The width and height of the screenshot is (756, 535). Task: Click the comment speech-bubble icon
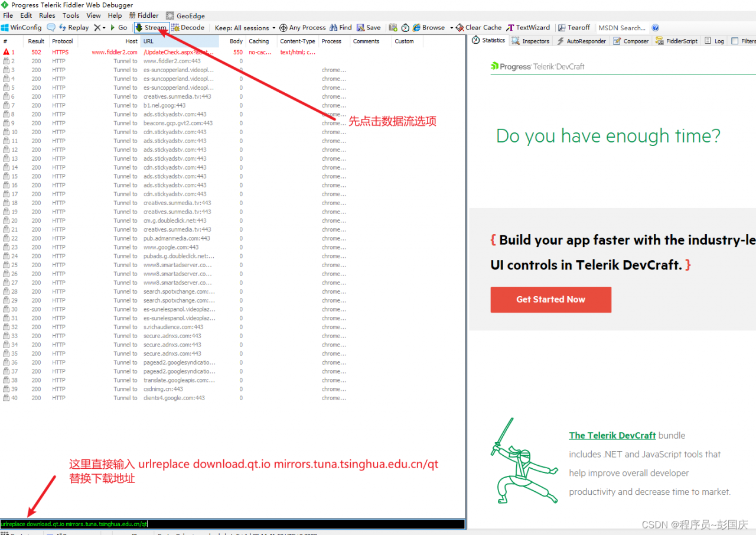coord(51,27)
